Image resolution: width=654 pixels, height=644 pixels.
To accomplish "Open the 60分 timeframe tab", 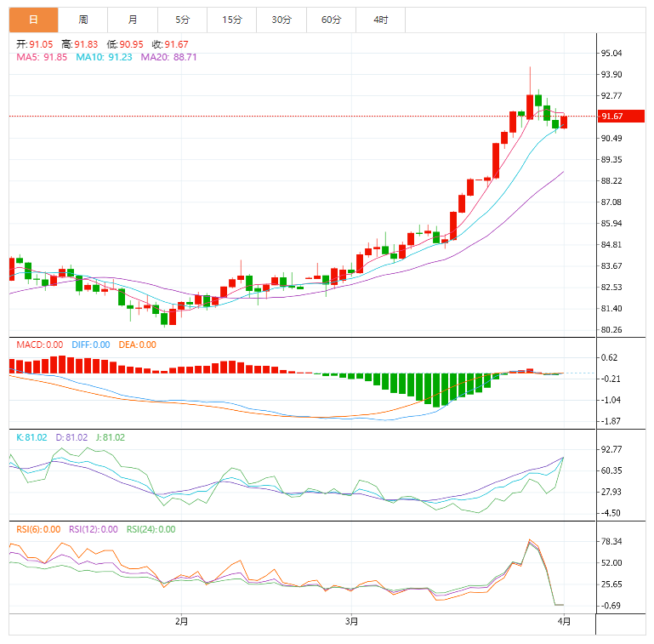I will pyautogui.click(x=331, y=20).
